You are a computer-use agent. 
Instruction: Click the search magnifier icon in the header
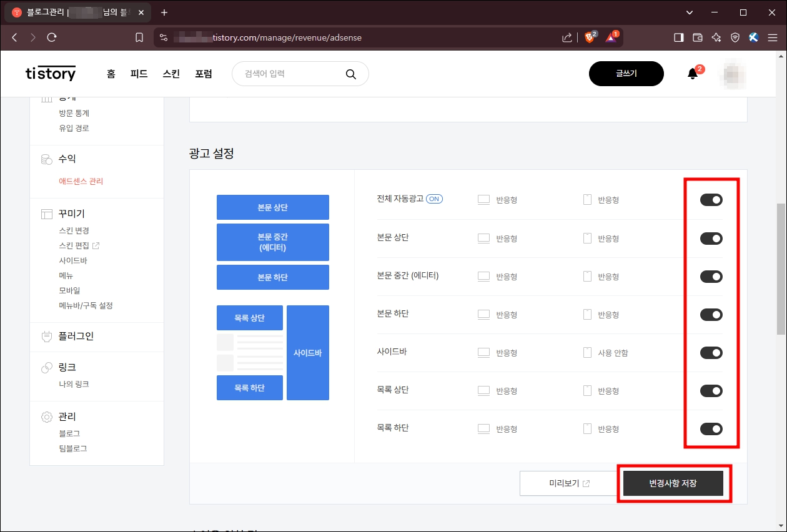(x=351, y=73)
